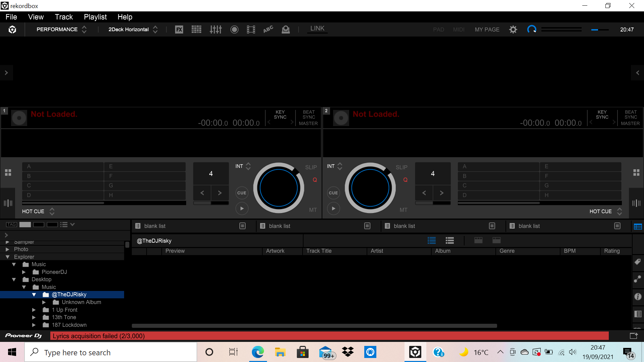Viewport: 644px width, 362px height.
Task: Open the View menu
Action: [x=36, y=17]
